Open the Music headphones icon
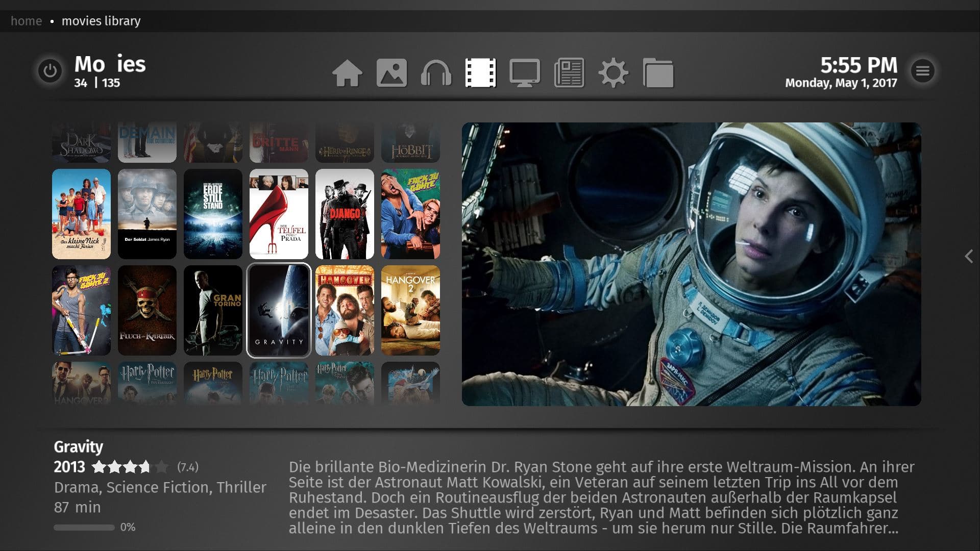 pyautogui.click(x=436, y=73)
